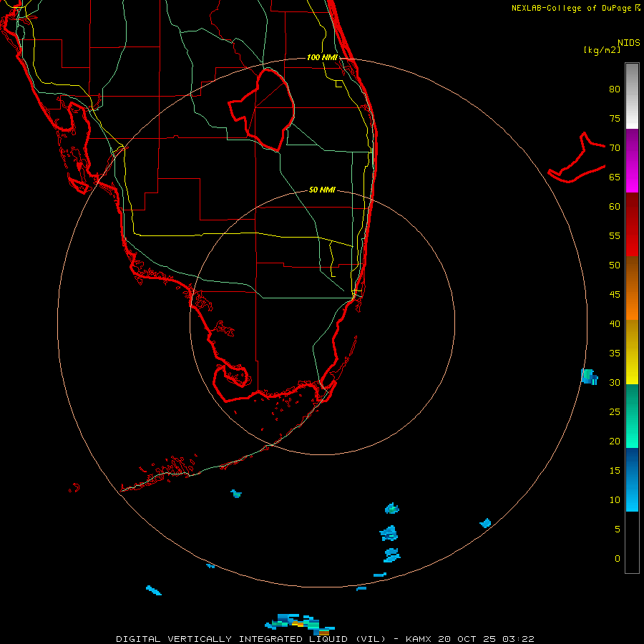Select the yellow segment of the color scale
The image size is (644, 644).
click(x=632, y=352)
